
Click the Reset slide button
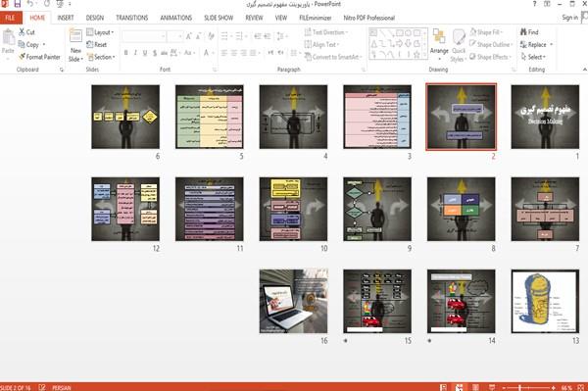(97, 45)
